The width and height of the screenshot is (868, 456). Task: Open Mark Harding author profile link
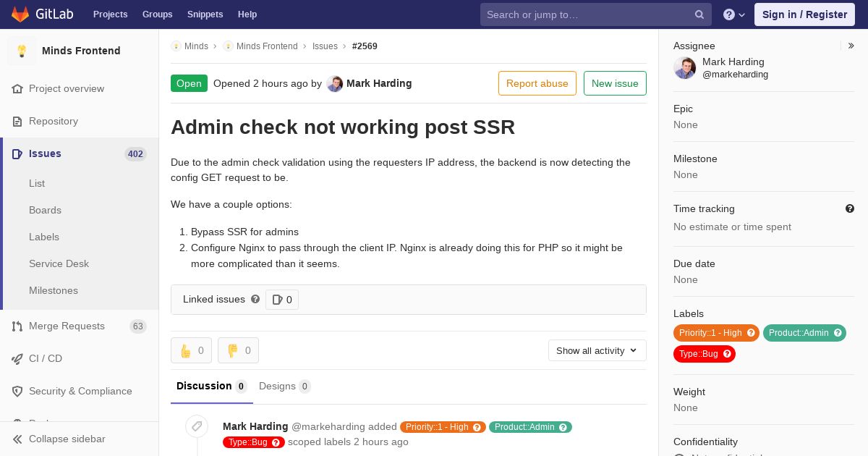pyautogui.click(x=379, y=83)
